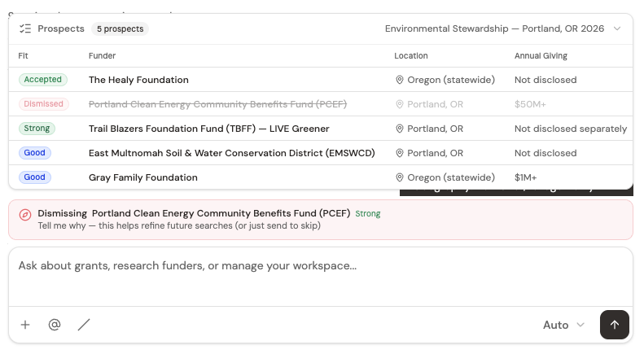Click the @ mention icon
This screenshot has width=644, height=354.
pyautogui.click(x=55, y=325)
